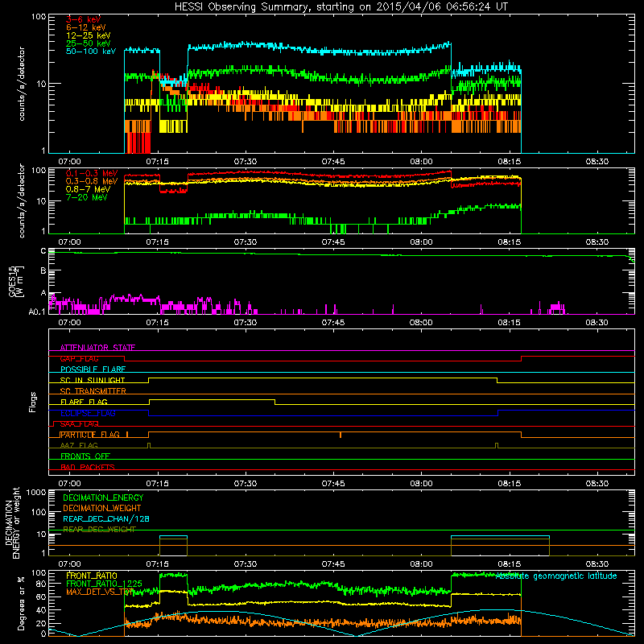Viewport: 644px width, 644px height.
Task: Click the 1000 tick on decimation axis
Action: click(36, 493)
